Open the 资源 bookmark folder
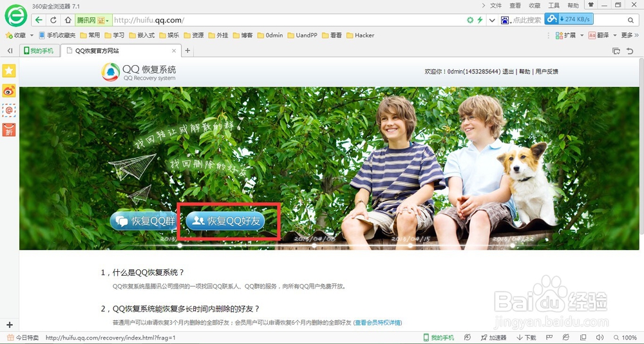Viewport: 644px width, 344px height. point(194,35)
